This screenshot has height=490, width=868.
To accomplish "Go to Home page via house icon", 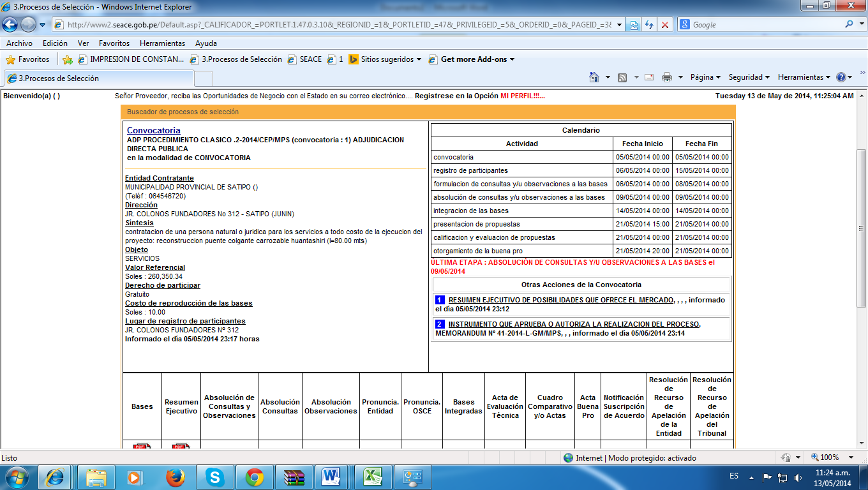I will (x=594, y=77).
